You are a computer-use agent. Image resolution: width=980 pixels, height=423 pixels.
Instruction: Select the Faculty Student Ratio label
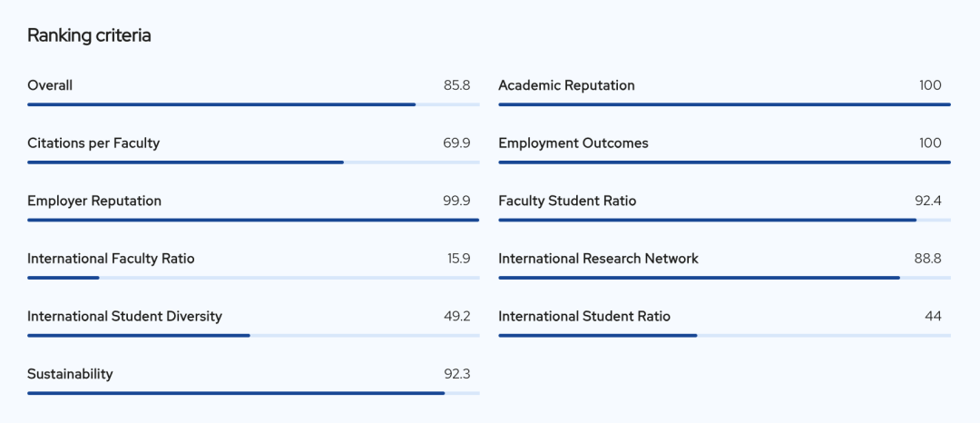click(x=567, y=201)
